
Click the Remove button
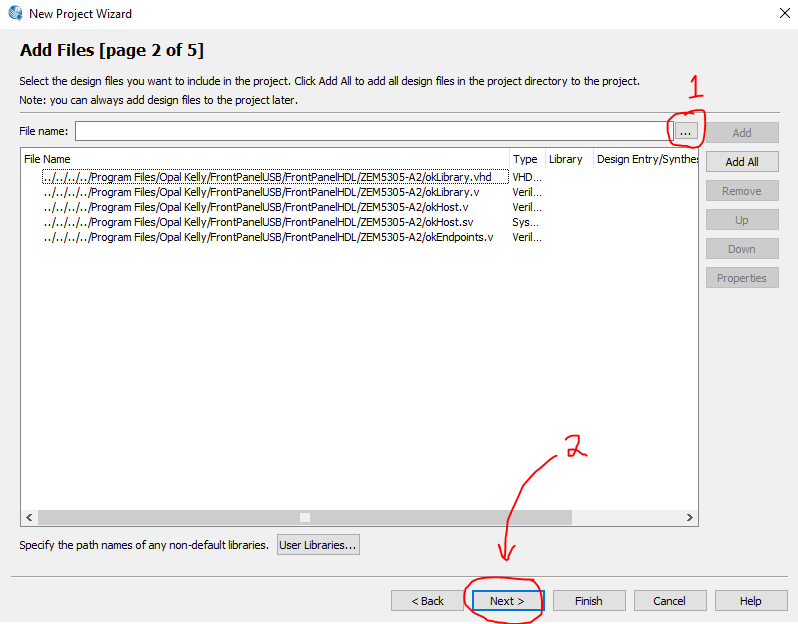click(x=742, y=191)
